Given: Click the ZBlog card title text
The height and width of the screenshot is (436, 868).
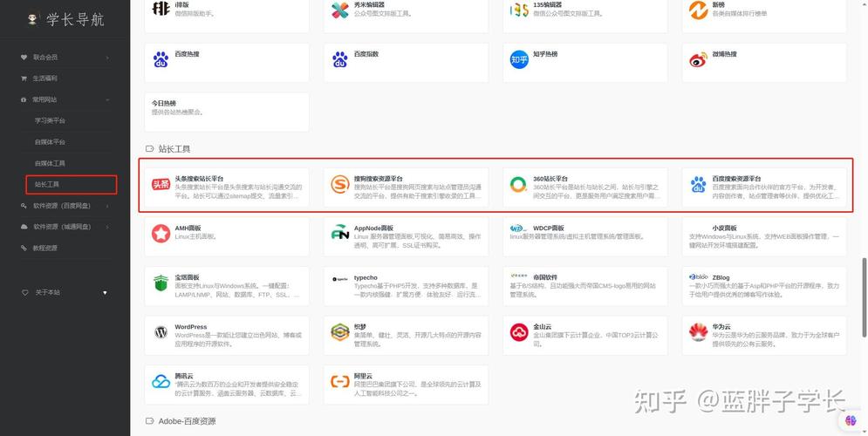Looking at the screenshot, I should coord(721,277).
